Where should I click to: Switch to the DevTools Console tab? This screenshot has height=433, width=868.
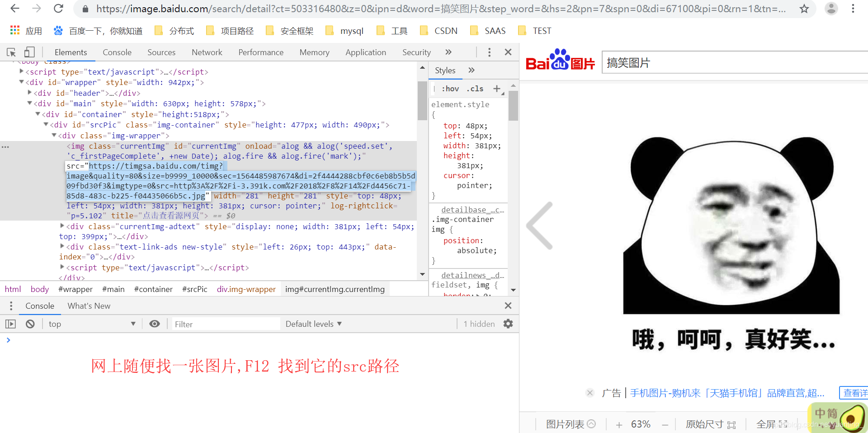(x=117, y=52)
